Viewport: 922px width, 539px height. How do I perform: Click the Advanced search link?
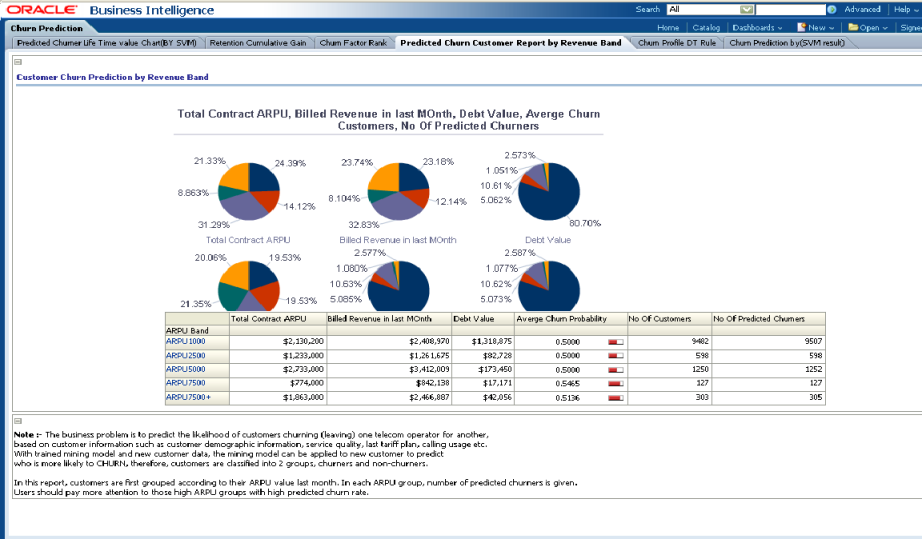coord(862,9)
